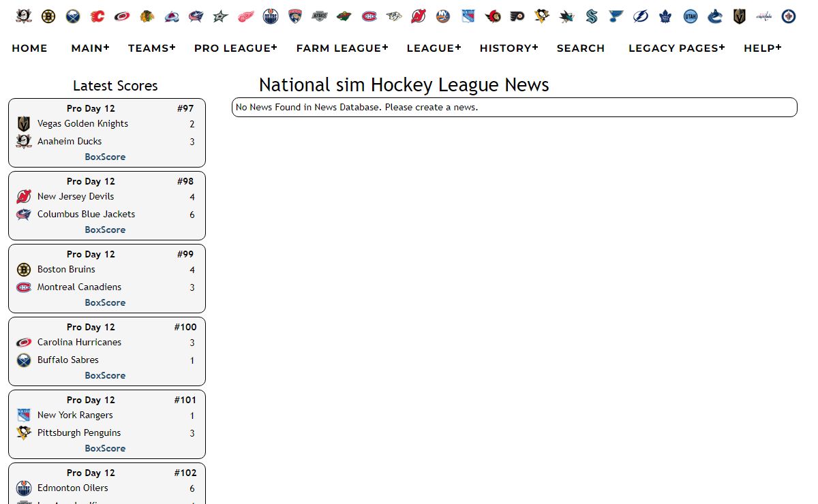Click Montreal Canadiens name in game #99
The height and width of the screenshot is (504, 818).
[x=79, y=287]
